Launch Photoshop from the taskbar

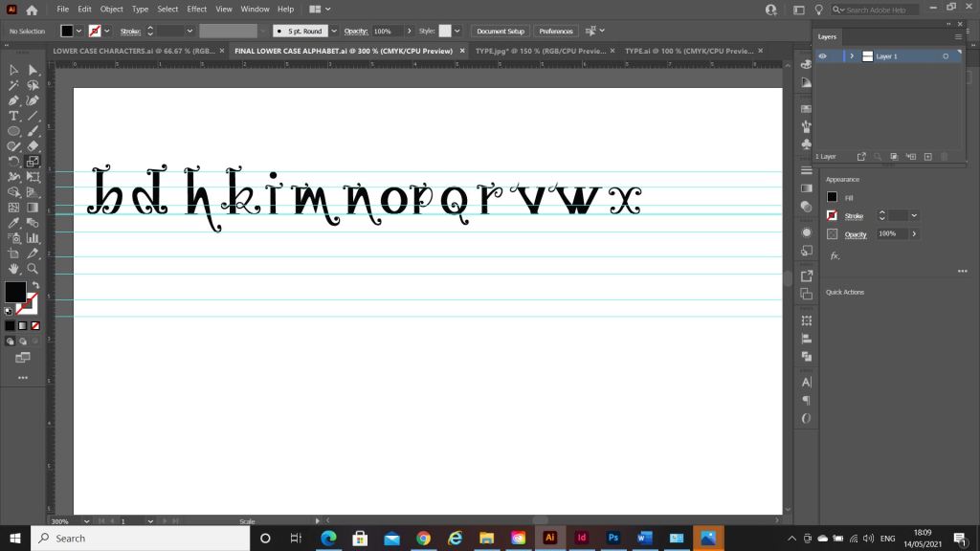click(612, 538)
